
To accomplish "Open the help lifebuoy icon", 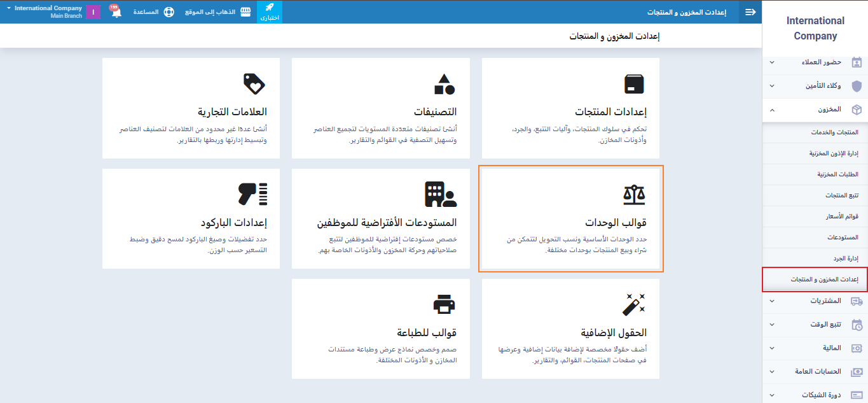I will [x=169, y=12].
